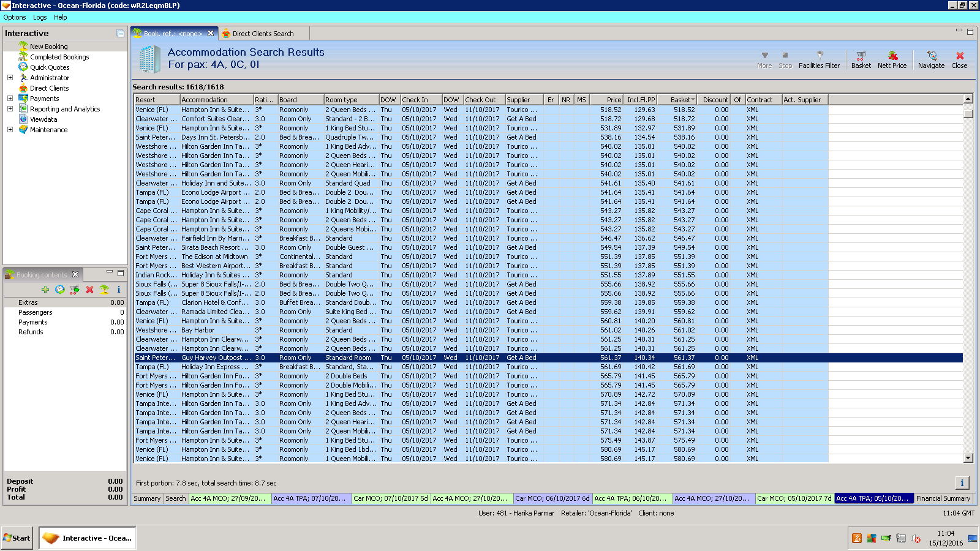The width and height of the screenshot is (980, 551).
Task: Open the Financial Summary tab
Action: tap(943, 498)
